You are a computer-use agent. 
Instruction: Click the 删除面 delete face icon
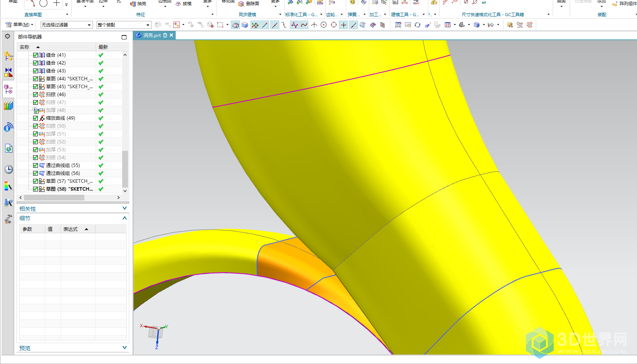coord(241,4)
